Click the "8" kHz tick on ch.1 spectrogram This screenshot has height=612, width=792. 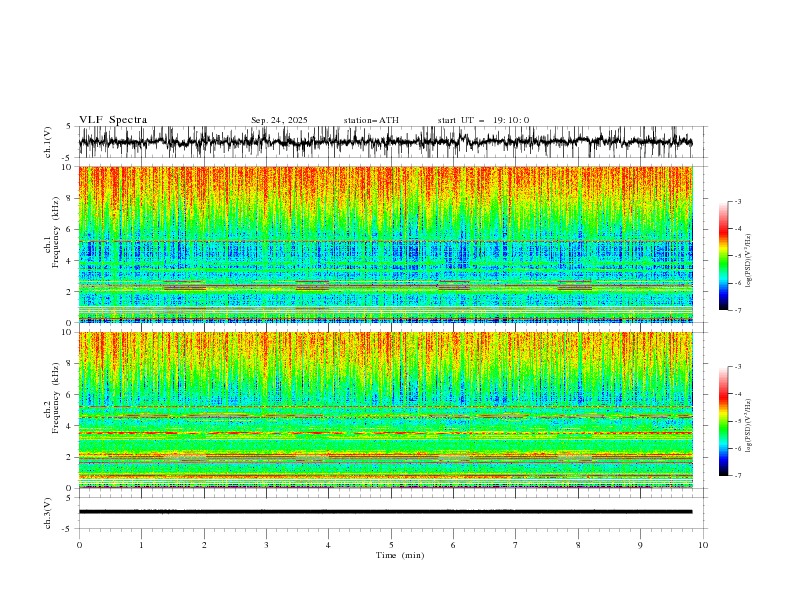point(70,198)
